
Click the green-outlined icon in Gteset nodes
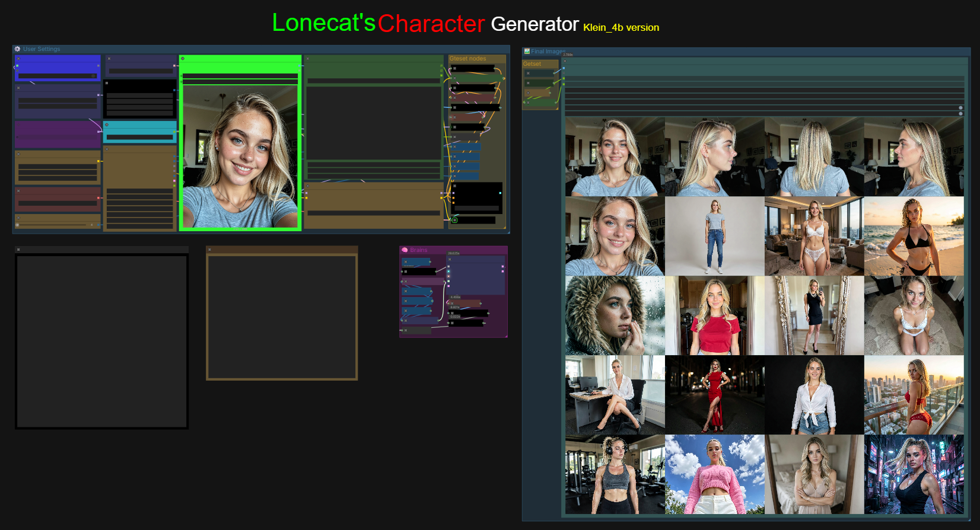coord(455,220)
